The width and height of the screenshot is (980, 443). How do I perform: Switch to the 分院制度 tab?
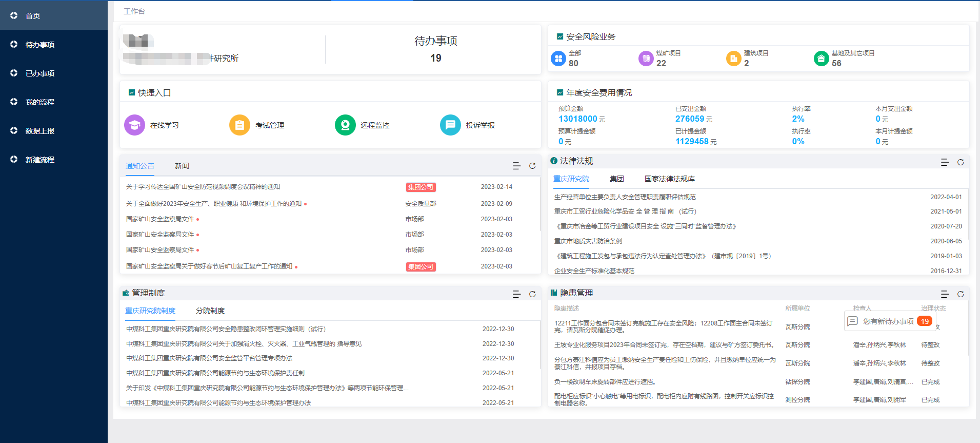[x=210, y=311]
